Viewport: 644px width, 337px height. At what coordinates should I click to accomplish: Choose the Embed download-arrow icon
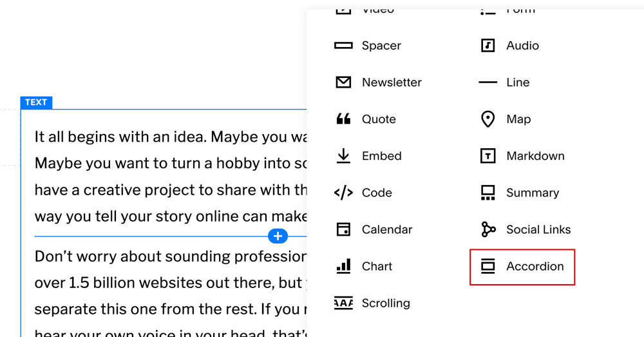343,156
